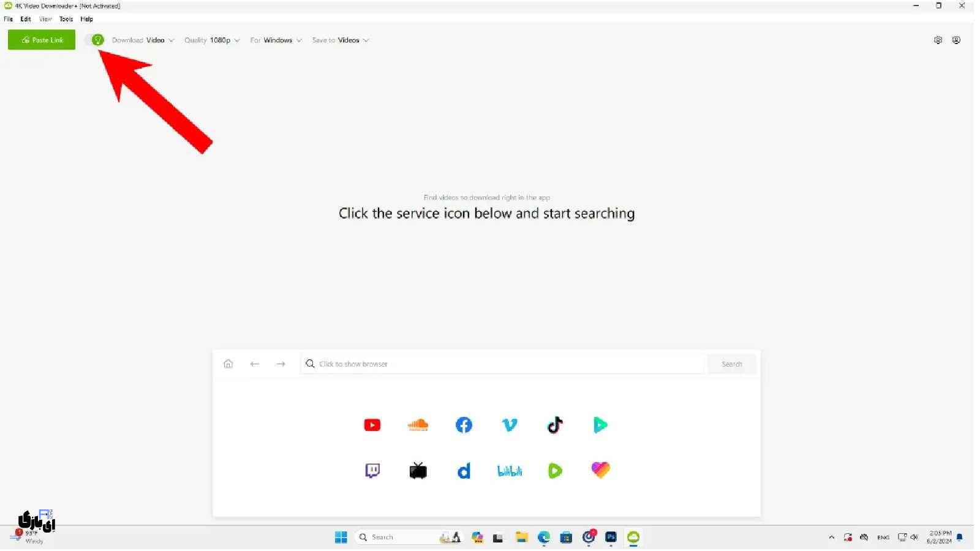Open the SoundCloud service icon
Viewport: 980px width, 551px height.
pyautogui.click(x=418, y=425)
